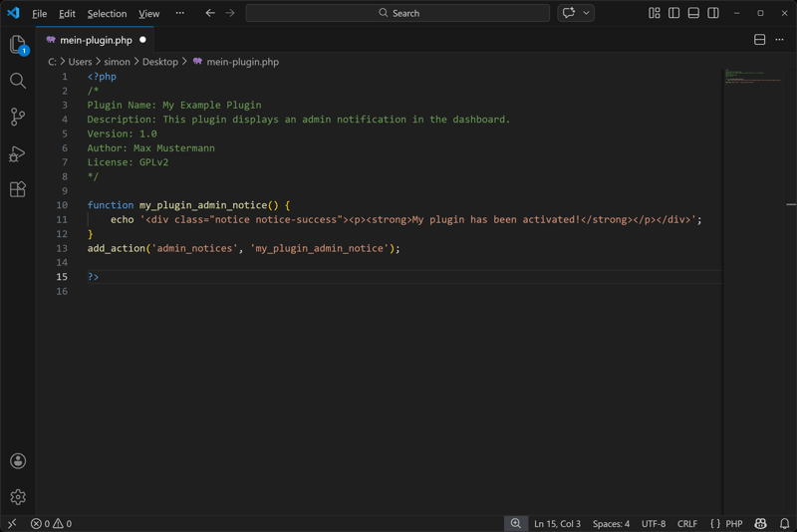Expand the hidden menus ellipsis in menu bar

pyautogui.click(x=180, y=13)
